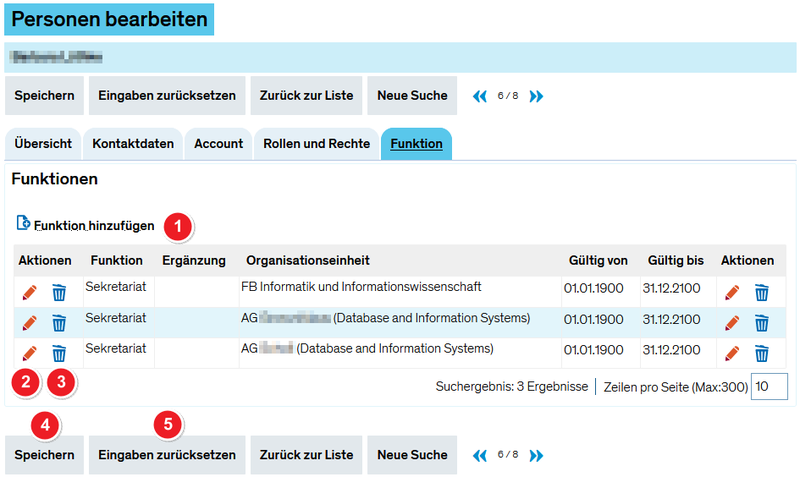Viewport: 800px width, 477px height.
Task: Delete FB Informatik row using left trash icon
Action: [x=59, y=293]
